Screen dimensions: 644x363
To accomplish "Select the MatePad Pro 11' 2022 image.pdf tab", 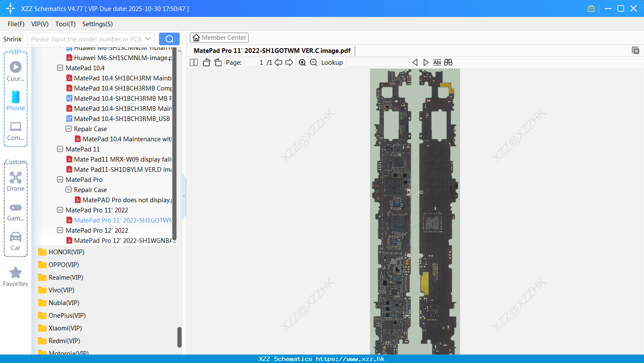I will point(272,51).
